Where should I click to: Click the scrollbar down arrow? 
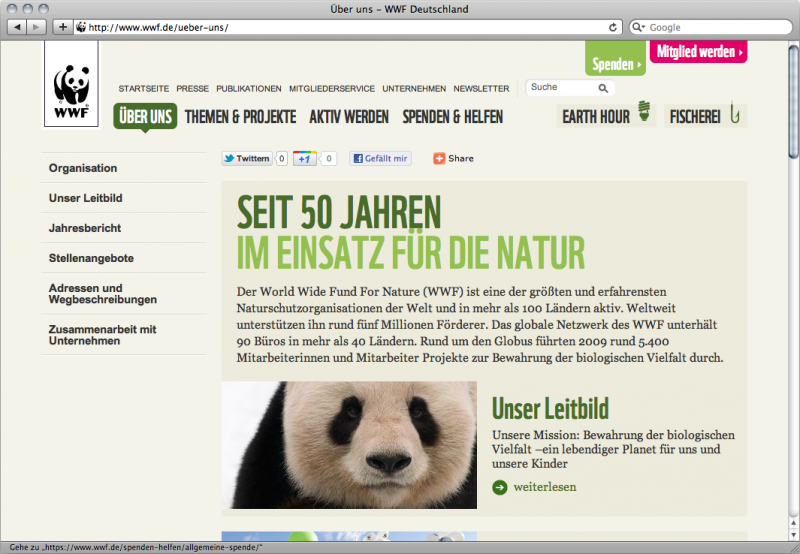[x=793, y=534]
